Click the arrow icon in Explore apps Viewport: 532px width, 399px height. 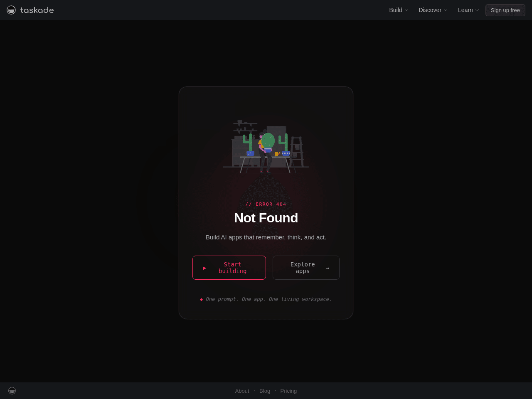coord(327,268)
